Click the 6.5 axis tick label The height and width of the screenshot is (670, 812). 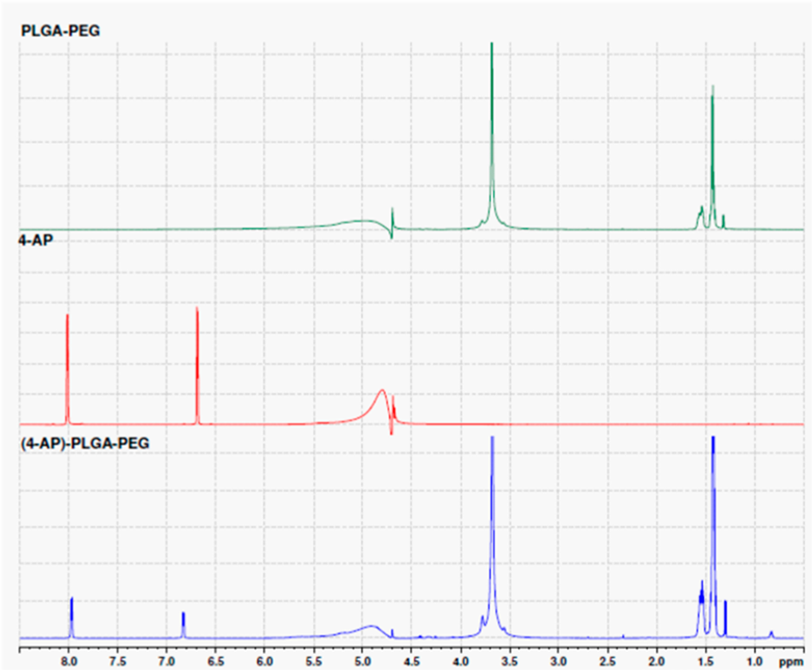(x=216, y=661)
